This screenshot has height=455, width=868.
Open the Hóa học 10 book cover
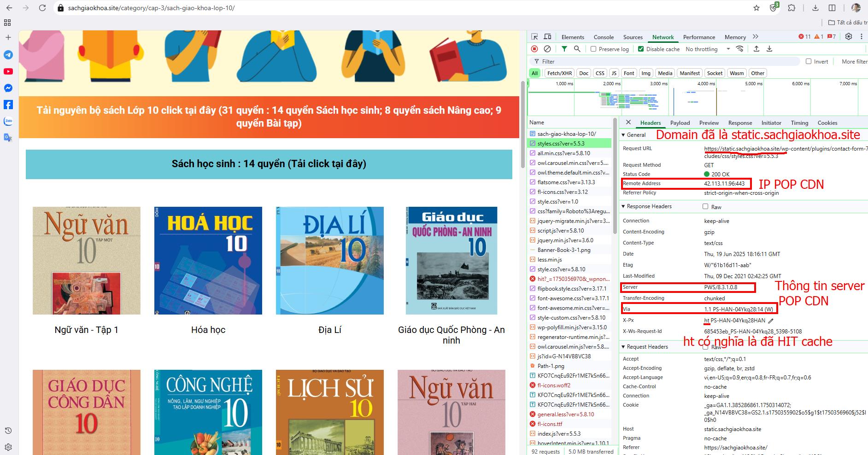[x=208, y=261]
